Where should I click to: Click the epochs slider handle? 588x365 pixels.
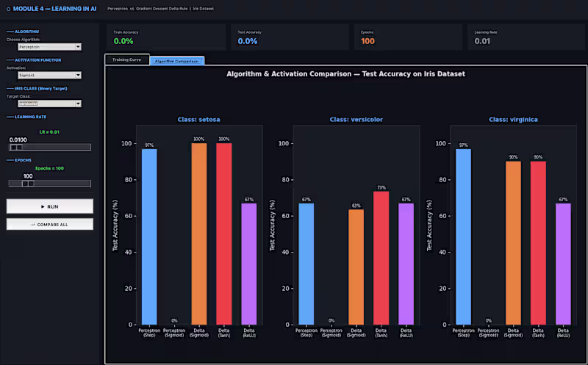tap(28, 184)
